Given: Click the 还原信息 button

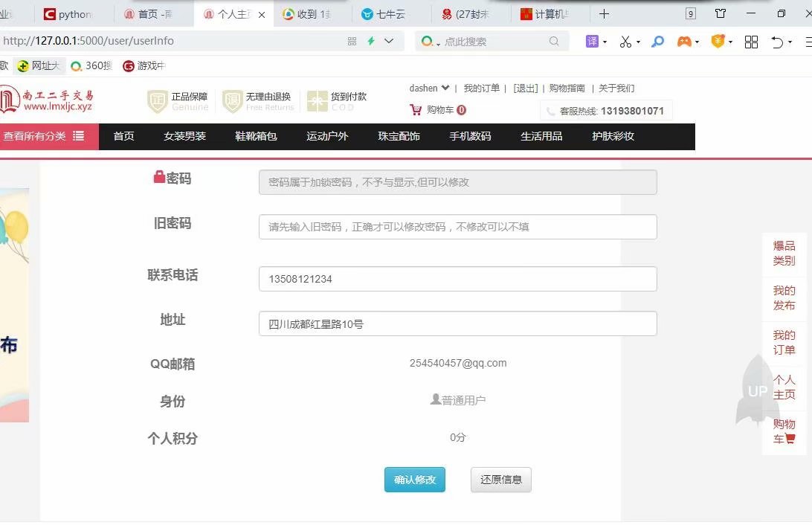Looking at the screenshot, I should point(500,480).
